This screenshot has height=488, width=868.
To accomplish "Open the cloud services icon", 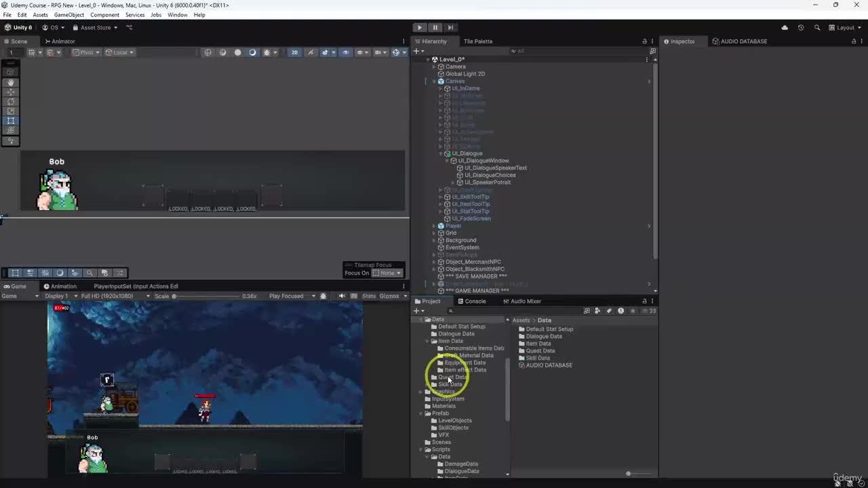I will coord(785,28).
